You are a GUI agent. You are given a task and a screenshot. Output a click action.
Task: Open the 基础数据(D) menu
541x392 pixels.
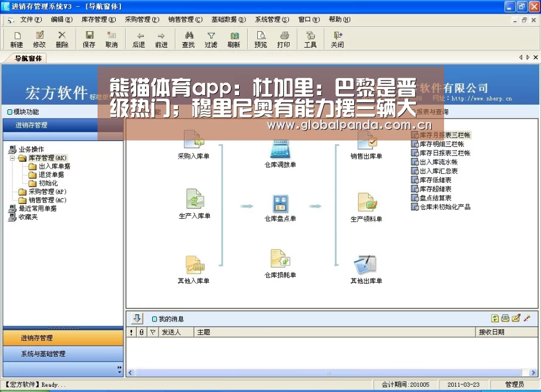coord(229,19)
